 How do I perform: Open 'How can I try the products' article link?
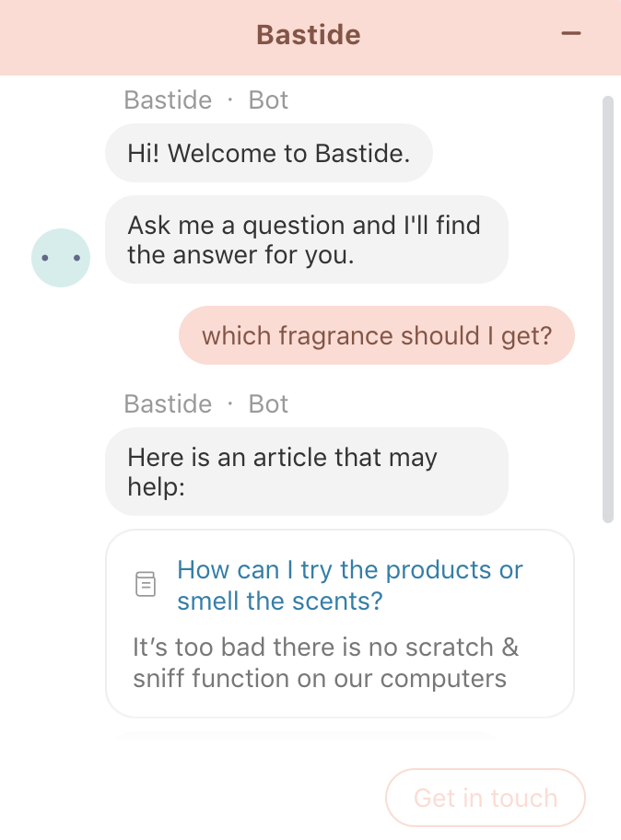coord(349,585)
